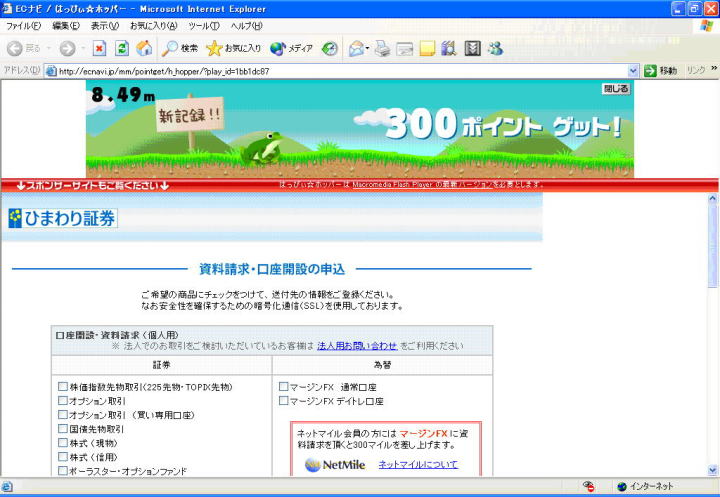Click the IE window title bar icon
The height and width of the screenshot is (497, 720).
click(x=7, y=8)
